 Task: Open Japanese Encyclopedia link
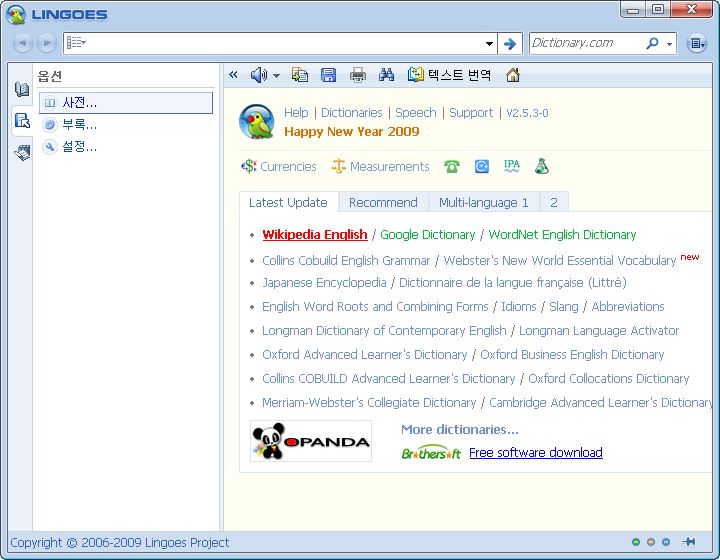point(324,282)
